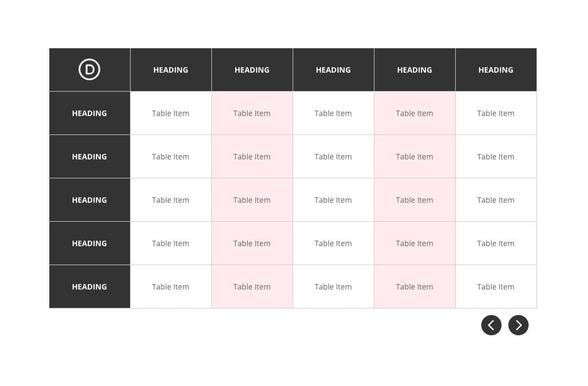Click the previous arrow button
This screenshot has height=386, width=588.
(491, 325)
